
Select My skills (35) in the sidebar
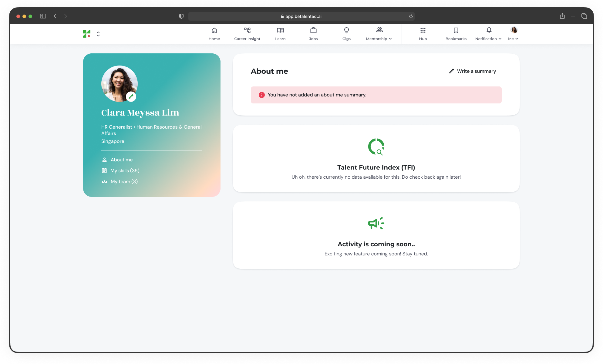tap(125, 171)
